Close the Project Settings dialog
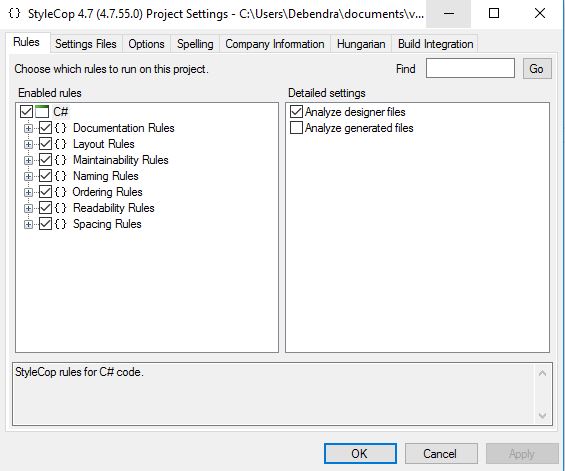 point(539,14)
